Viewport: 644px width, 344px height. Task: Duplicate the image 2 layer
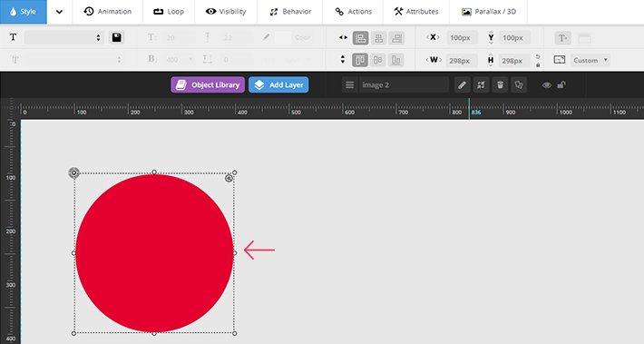519,85
